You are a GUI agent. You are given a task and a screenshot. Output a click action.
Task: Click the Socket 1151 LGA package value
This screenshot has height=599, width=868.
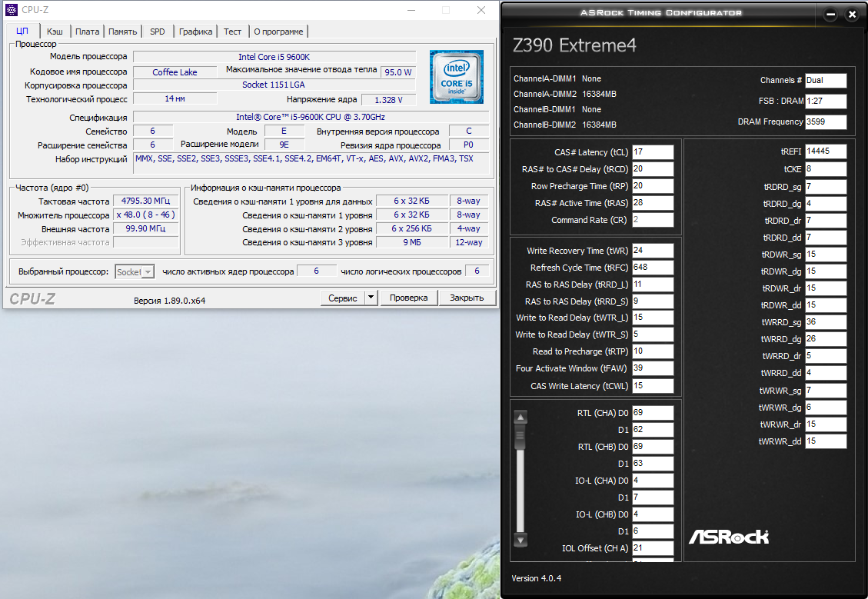[274, 85]
